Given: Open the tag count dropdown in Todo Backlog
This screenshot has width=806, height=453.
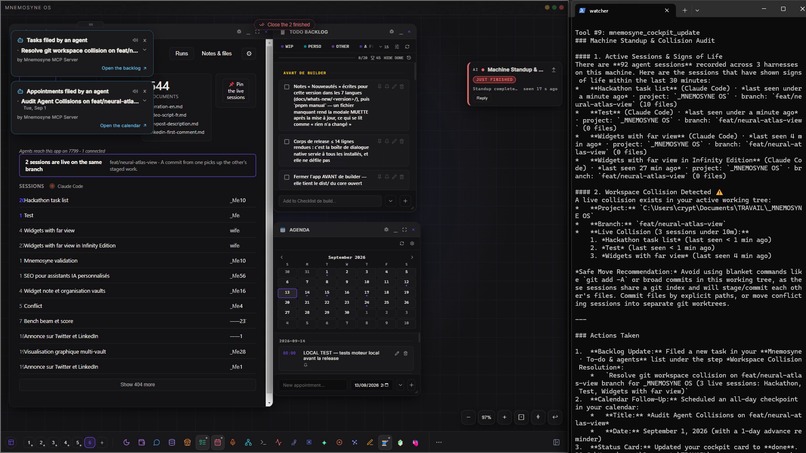Looking at the screenshot, I should pos(384,46).
